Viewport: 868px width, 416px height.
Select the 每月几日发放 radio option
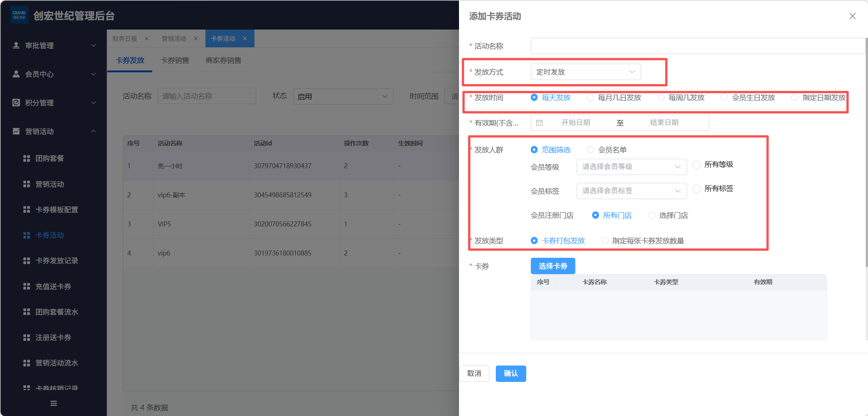590,97
